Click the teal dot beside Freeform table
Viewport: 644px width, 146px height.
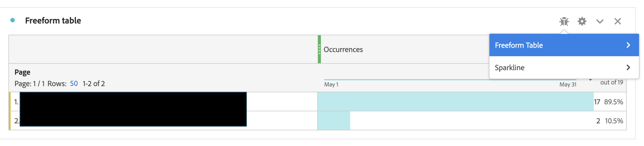pyautogui.click(x=13, y=20)
